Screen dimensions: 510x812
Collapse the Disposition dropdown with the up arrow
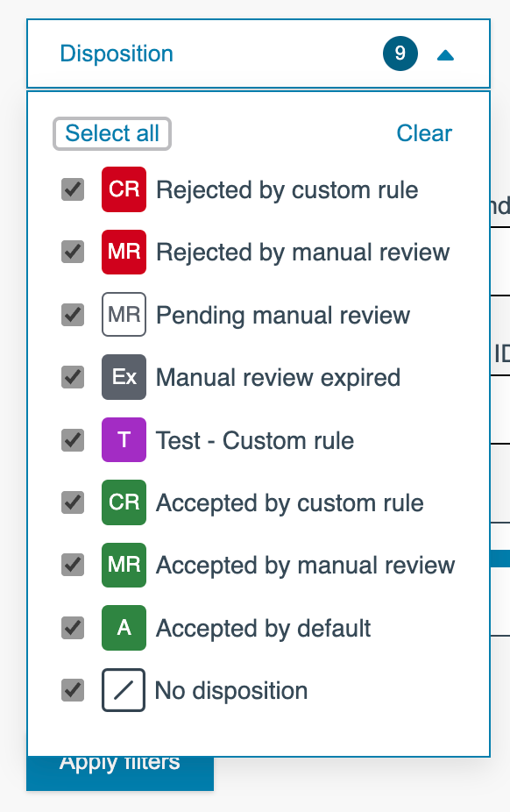tap(445, 55)
